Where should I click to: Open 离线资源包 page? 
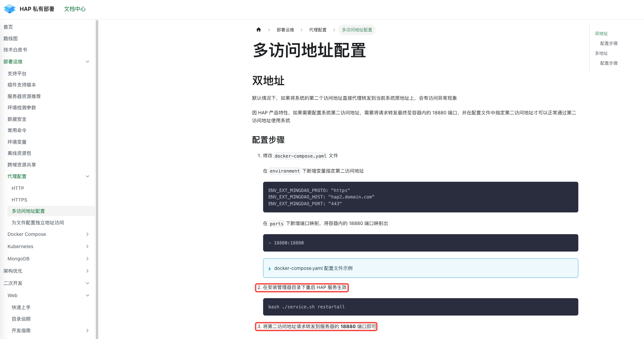pos(19,153)
